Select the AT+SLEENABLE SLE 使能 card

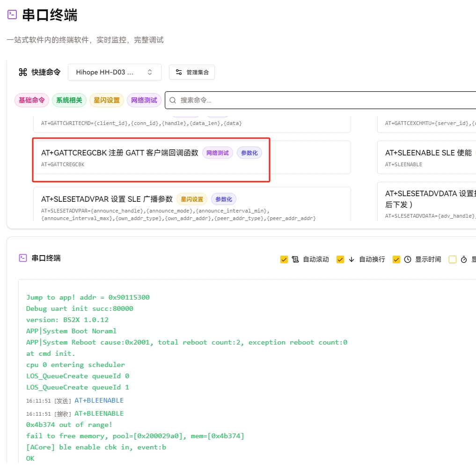pyautogui.click(x=426, y=157)
